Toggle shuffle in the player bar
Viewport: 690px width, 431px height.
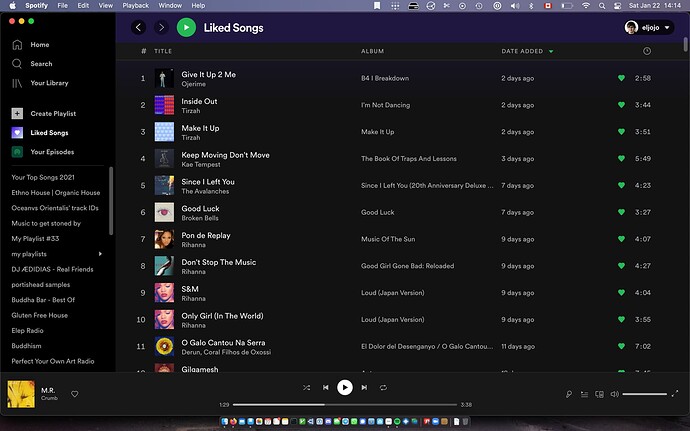[x=306, y=387]
